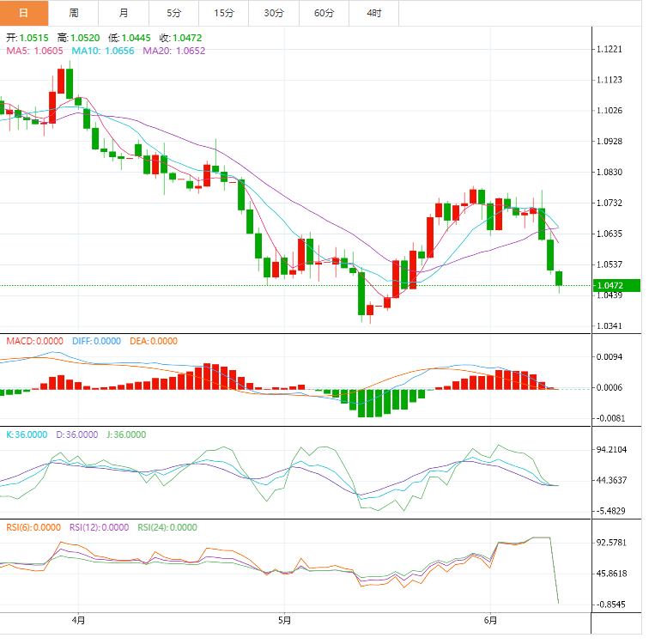649x644 pixels.
Task: Click the 1.0830 price axis label
Action: pos(610,173)
